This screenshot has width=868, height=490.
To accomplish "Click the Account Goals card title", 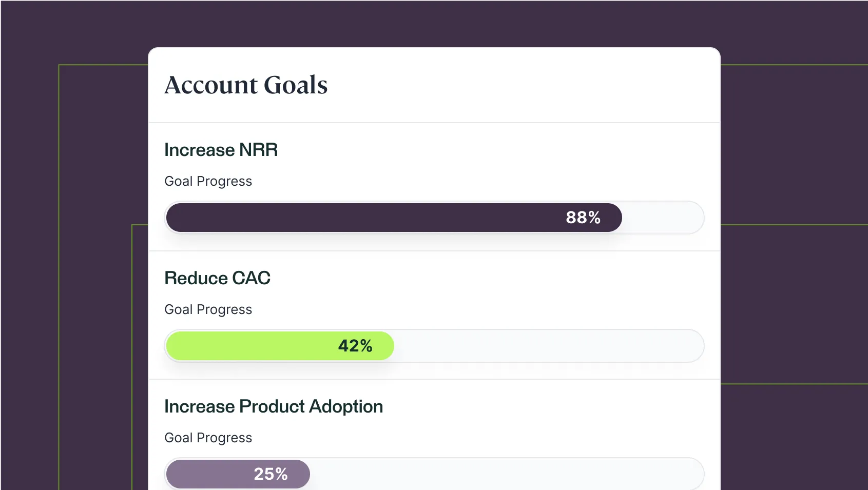I will pyautogui.click(x=246, y=85).
